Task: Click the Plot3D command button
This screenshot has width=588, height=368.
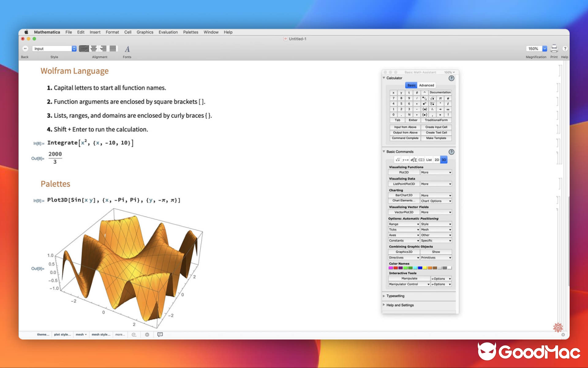Action: click(x=403, y=172)
